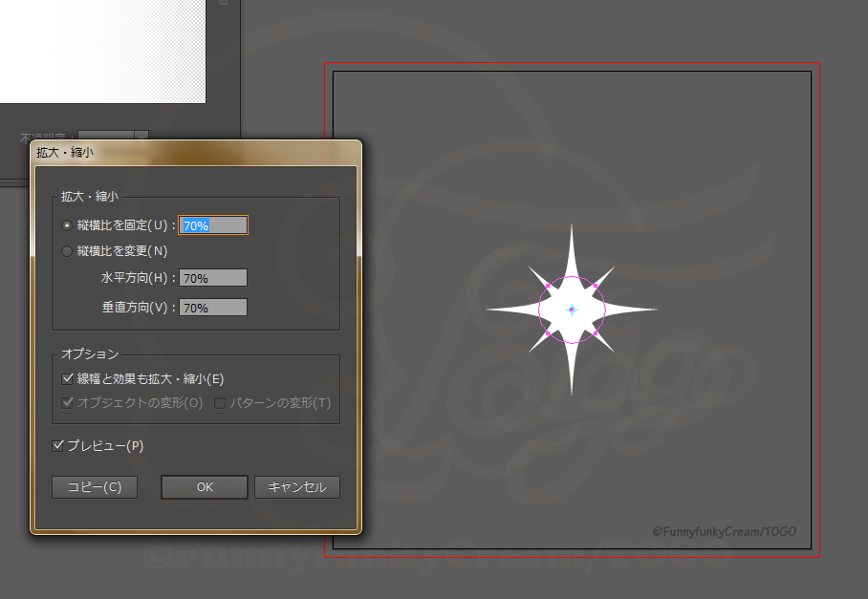Select the 縦横比を固定(U) radio button

67,225
